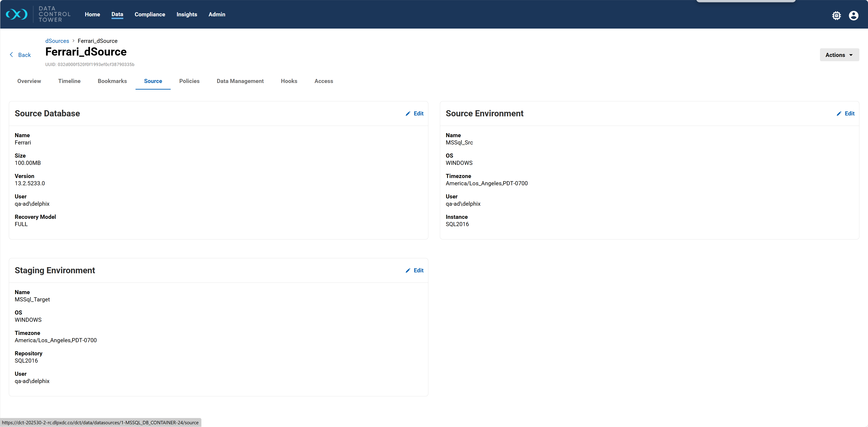This screenshot has width=868, height=427.
Task: Switch to the Timeline tab
Action: coord(69,81)
